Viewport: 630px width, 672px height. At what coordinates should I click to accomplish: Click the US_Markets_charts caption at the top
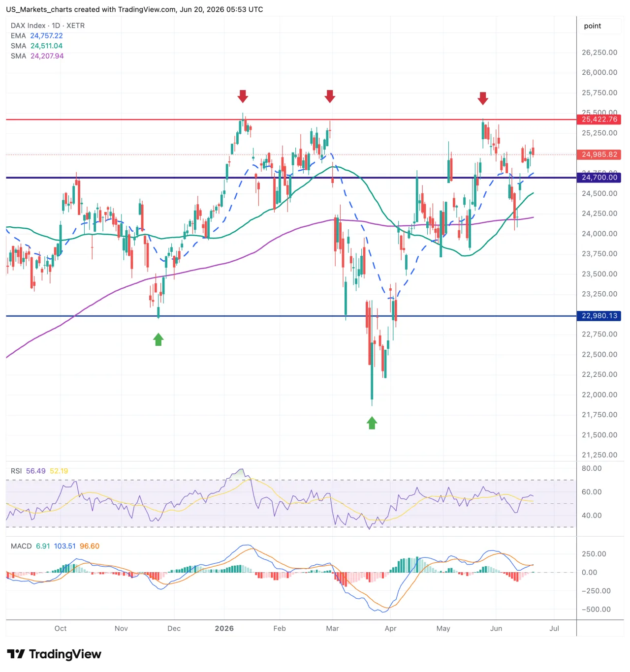[134, 9]
